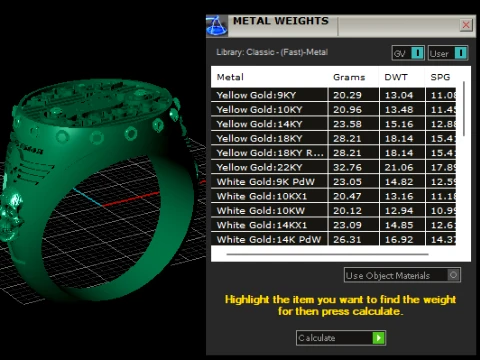The width and height of the screenshot is (480, 360).
Task: Click the 23.58 grams cell
Action: [x=354, y=124]
